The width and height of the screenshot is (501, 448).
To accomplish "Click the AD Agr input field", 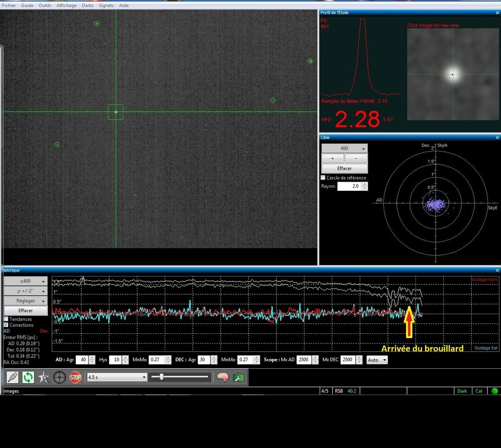I will (81, 360).
